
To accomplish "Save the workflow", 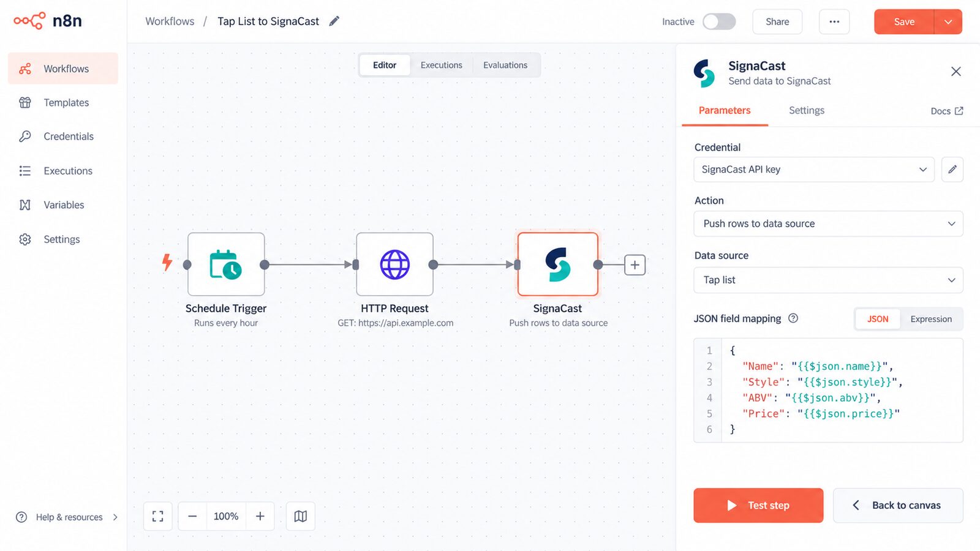I will click(x=904, y=21).
